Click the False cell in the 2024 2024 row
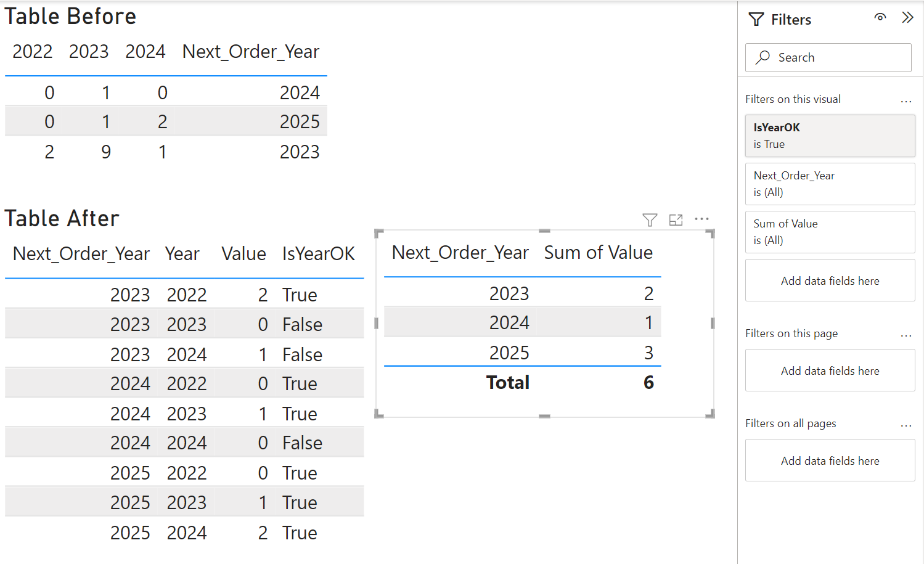Image resolution: width=924 pixels, height=564 pixels. (302, 443)
